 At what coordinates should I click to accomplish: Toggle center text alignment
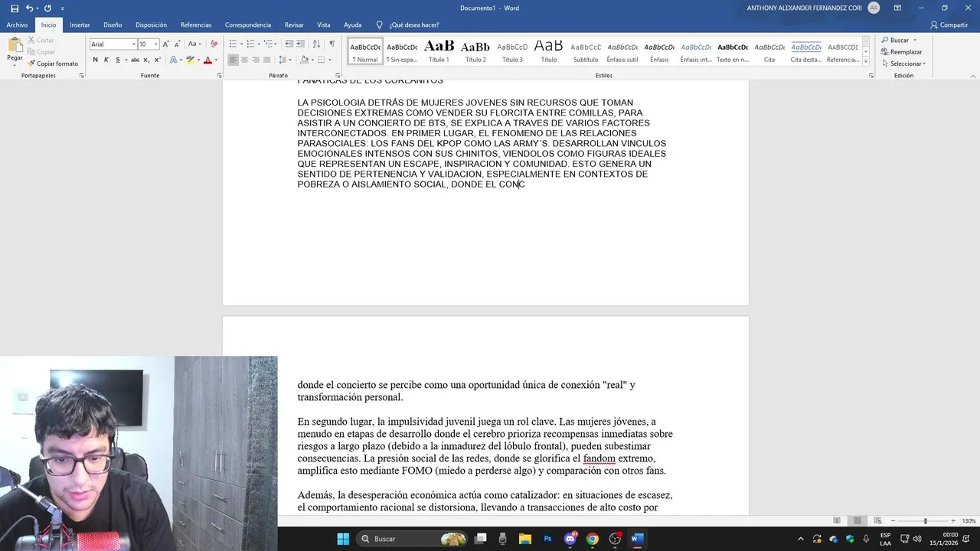tap(244, 60)
